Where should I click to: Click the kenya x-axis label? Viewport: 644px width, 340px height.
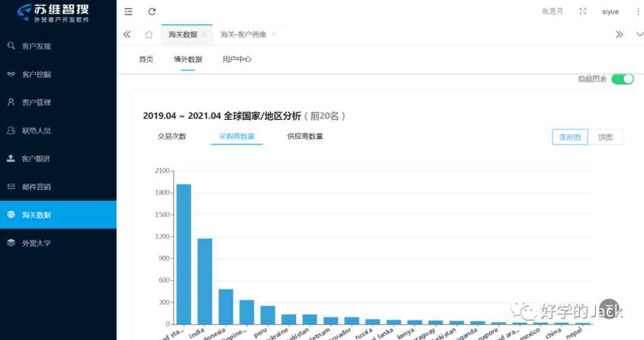pyautogui.click(x=406, y=333)
